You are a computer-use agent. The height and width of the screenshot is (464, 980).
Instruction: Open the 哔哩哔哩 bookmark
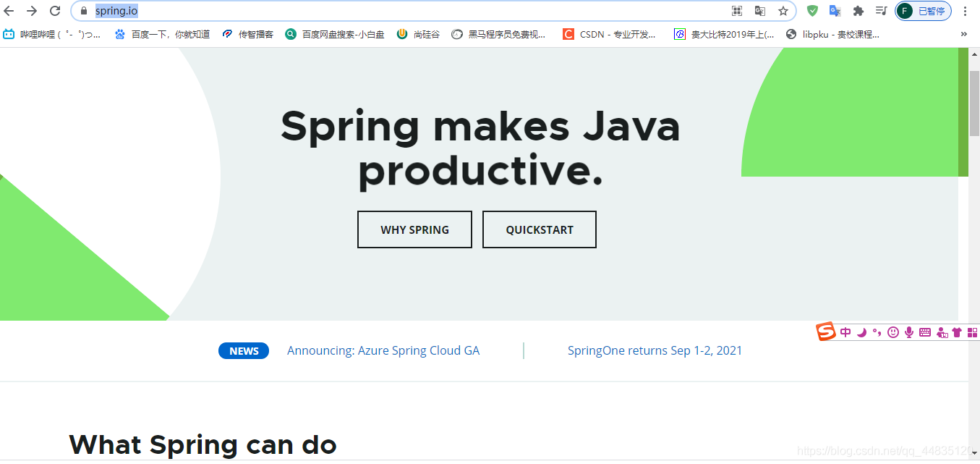[52, 34]
